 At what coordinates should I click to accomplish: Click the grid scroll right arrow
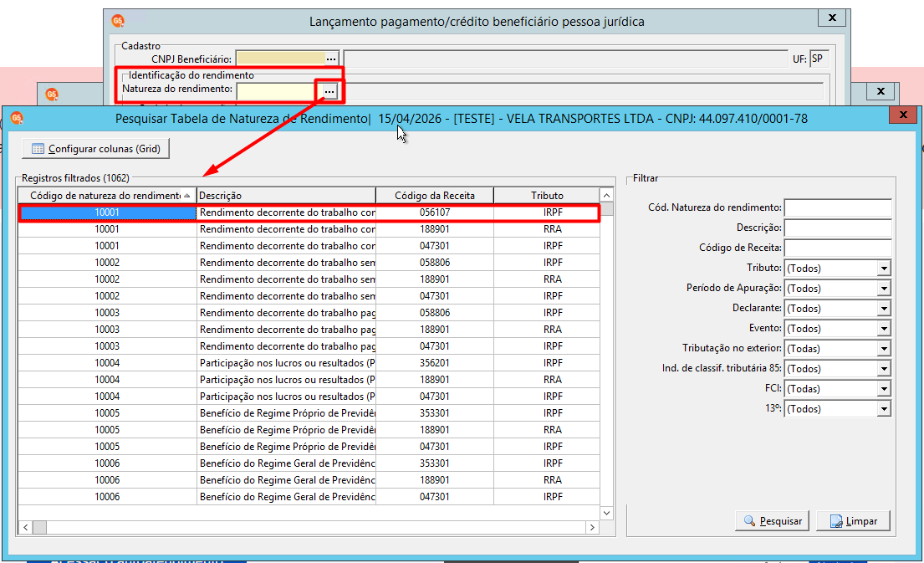tap(592, 527)
